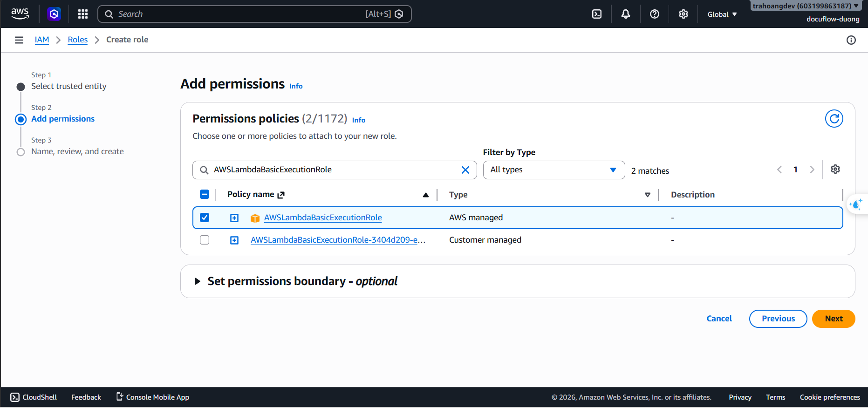Click the magnifier icon in the policy filter
The width and height of the screenshot is (868, 408).
click(x=204, y=170)
